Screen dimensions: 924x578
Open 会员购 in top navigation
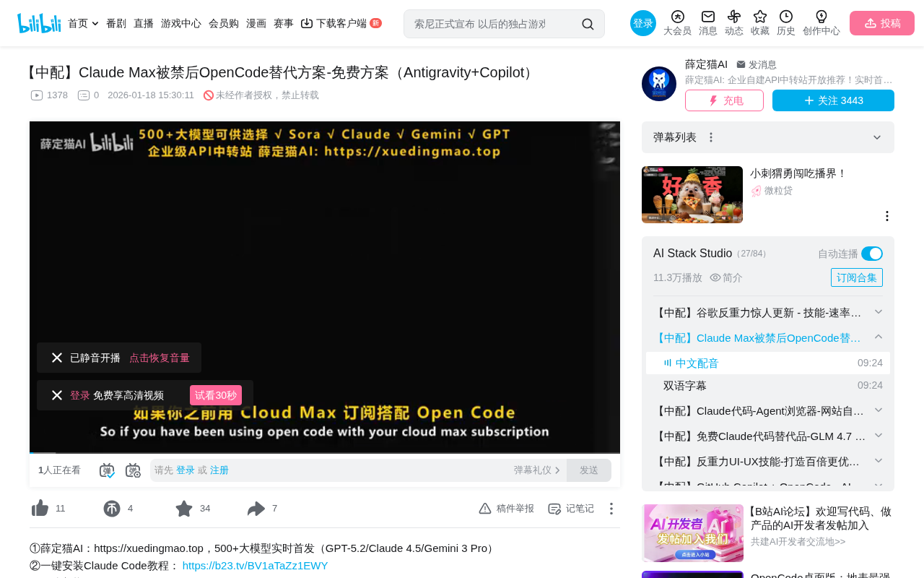(x=224, y=23)
